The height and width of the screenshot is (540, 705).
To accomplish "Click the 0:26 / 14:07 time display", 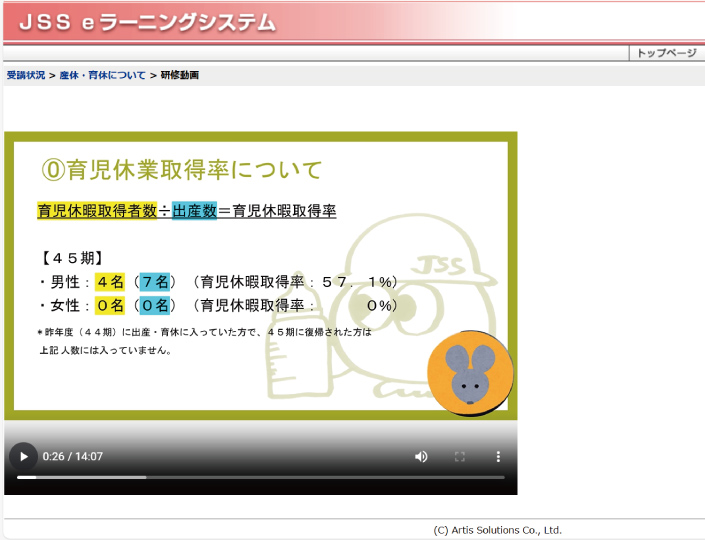I will [x=73, y=457].
